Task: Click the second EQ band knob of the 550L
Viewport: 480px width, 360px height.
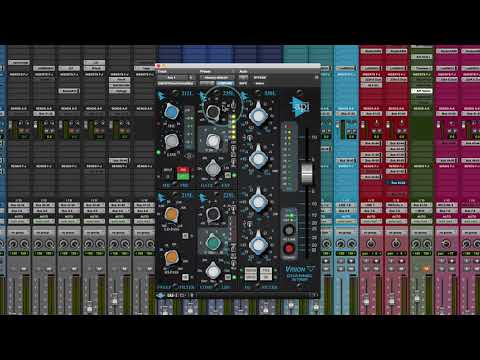Action: tap(258, 158)
